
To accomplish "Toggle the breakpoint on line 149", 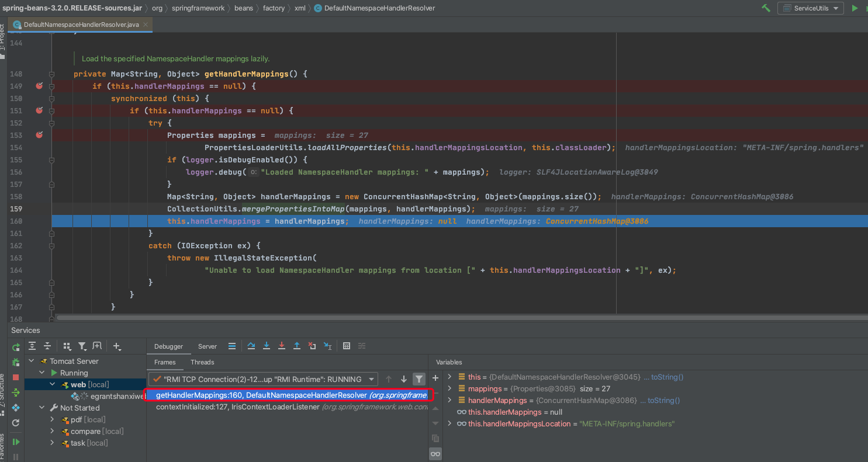I will [39, 86].
